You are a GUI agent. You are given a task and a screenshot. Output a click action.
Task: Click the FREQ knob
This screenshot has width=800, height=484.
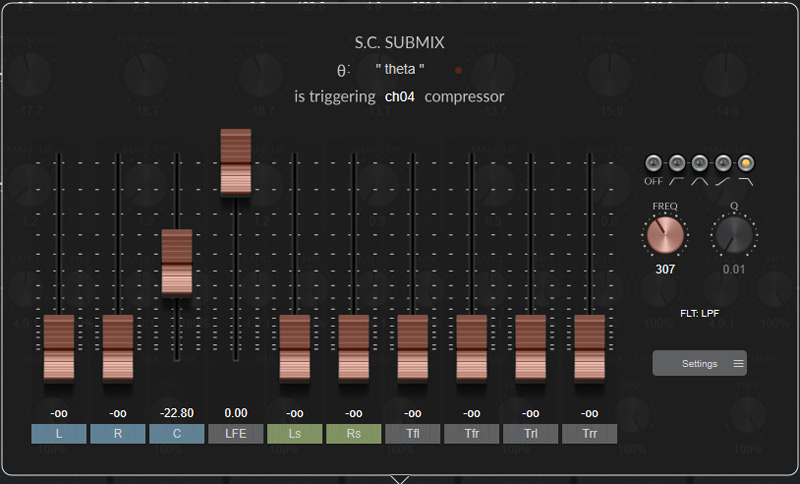(x=665, y=236)
